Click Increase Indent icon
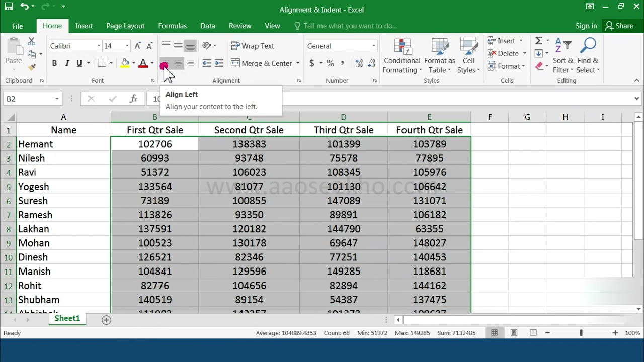644x362 pixels. pyautogui.click(x=219, y=63)
